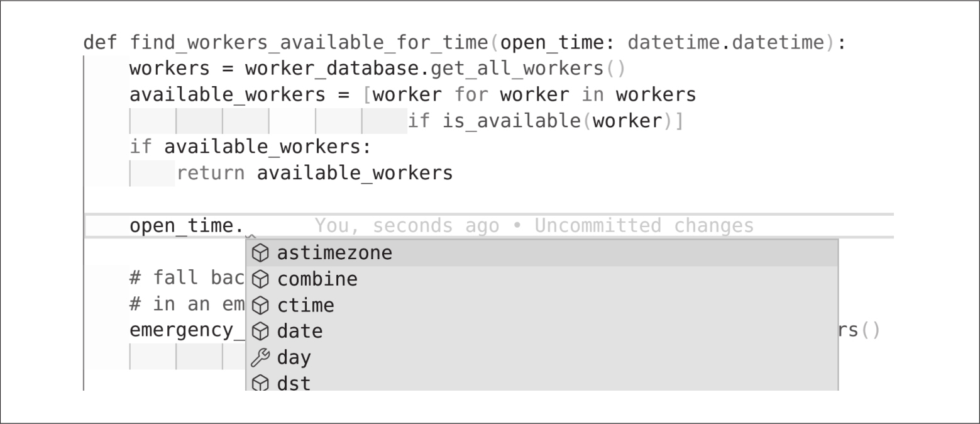Click the method icon next to date

click(260, 332)
